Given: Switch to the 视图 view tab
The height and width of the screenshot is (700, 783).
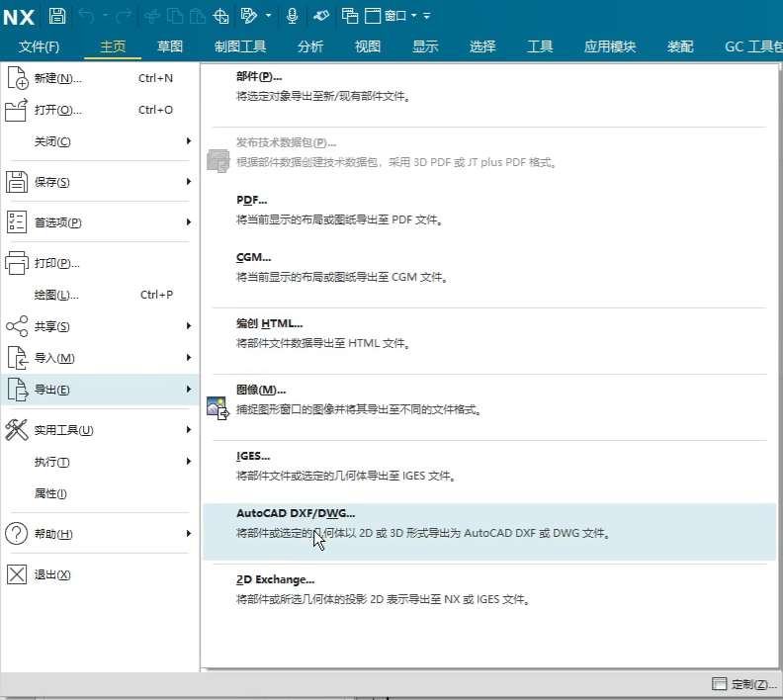Looking at the screenshot, I should [368, 46].
